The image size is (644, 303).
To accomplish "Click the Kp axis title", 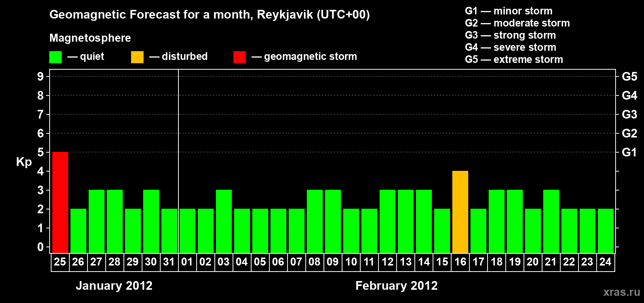I will click(x=24, y=162).
